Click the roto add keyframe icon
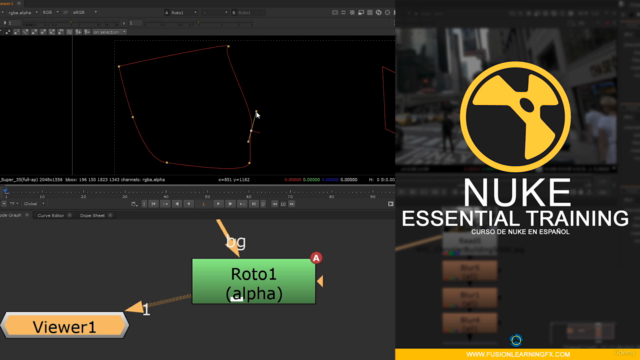Image resolution: width=640 pixels, height=360 pixels. click(78, 32)
